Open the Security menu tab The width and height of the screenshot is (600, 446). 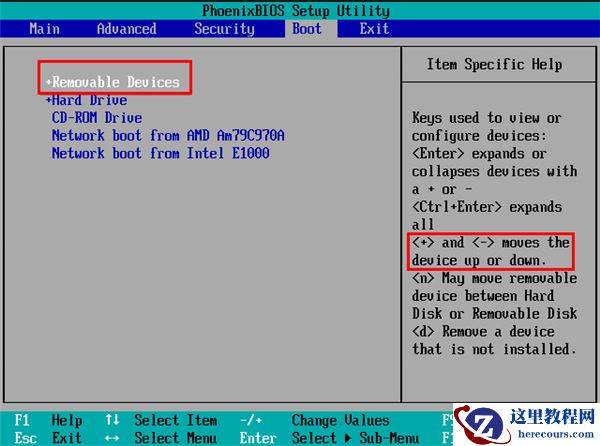click(x=224, y=29)
